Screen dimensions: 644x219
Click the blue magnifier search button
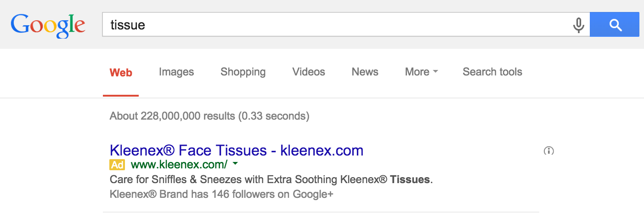pyautogui.click(x=615, y=24)
